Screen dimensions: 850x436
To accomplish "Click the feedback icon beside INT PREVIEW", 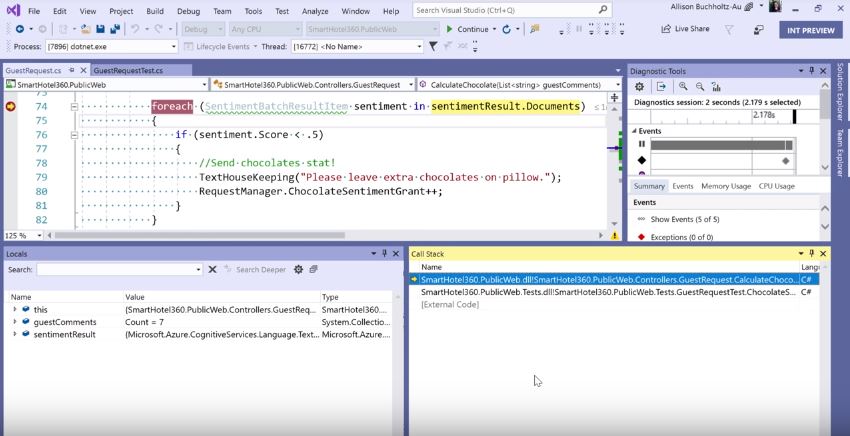I will (758, 30).
